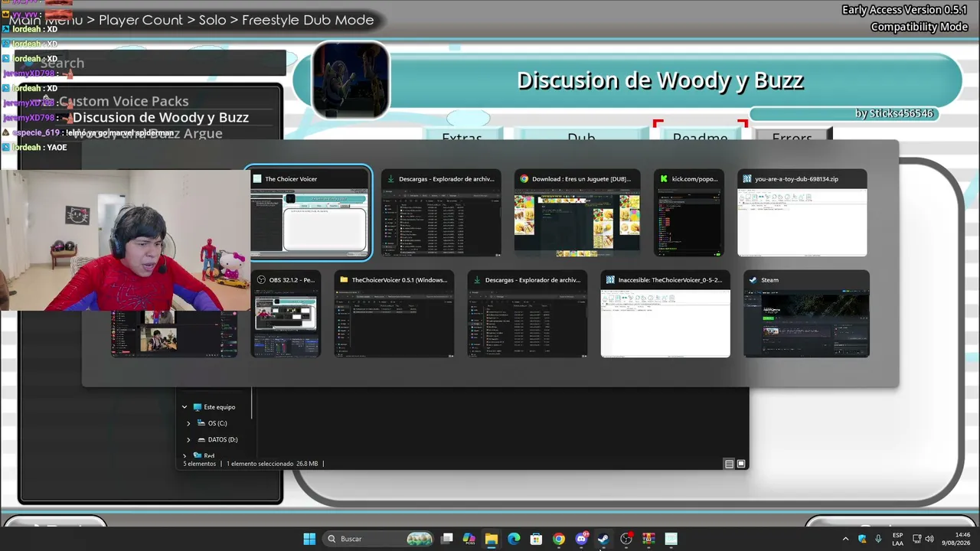Open the Extras tab in Choicer Voicer
This screenshot has width=980, height=551.
(462, 135)
